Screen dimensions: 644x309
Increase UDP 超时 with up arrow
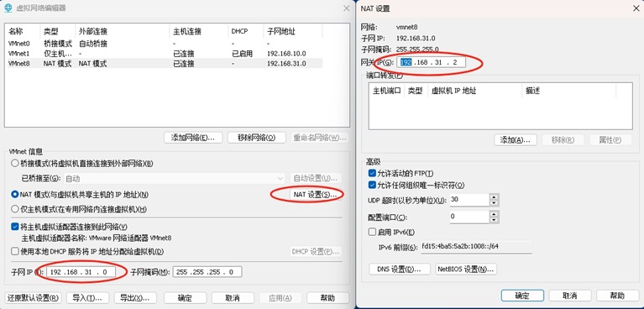pos(494,196)
